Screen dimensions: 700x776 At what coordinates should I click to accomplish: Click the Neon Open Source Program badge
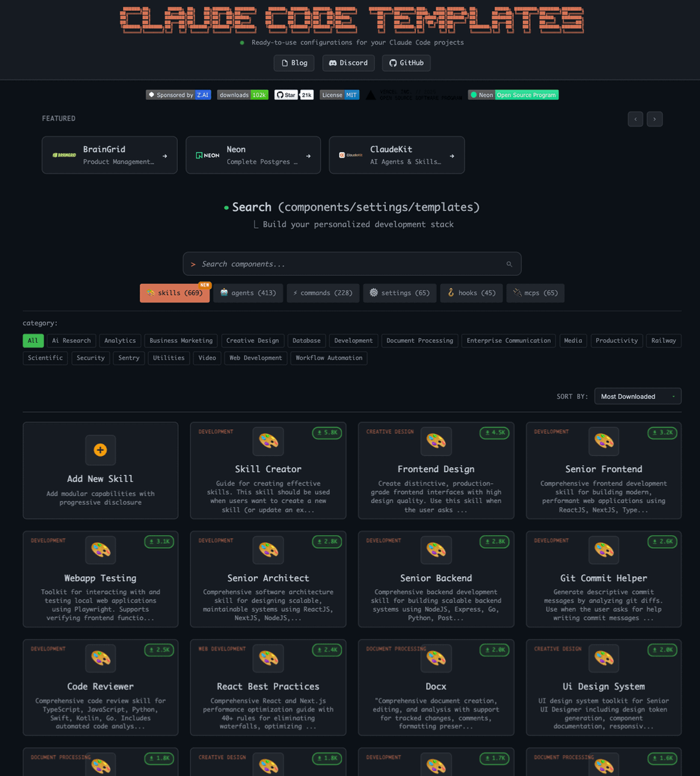pyautogui.click(x=513, y=95)
